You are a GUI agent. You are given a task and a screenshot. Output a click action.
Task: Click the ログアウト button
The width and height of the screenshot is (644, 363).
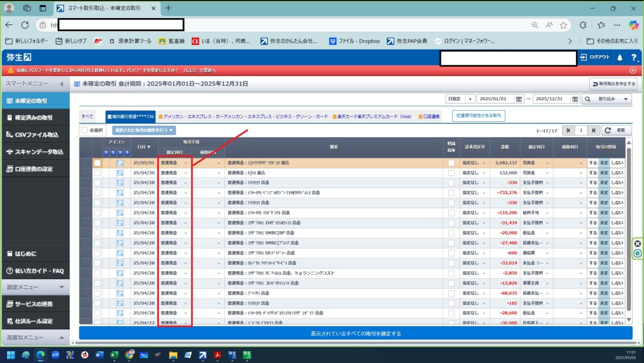click(595, 57)
